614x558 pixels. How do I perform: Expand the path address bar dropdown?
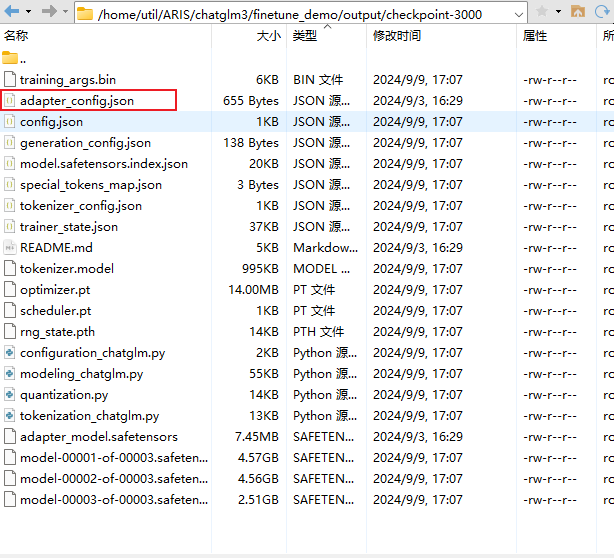516,14
